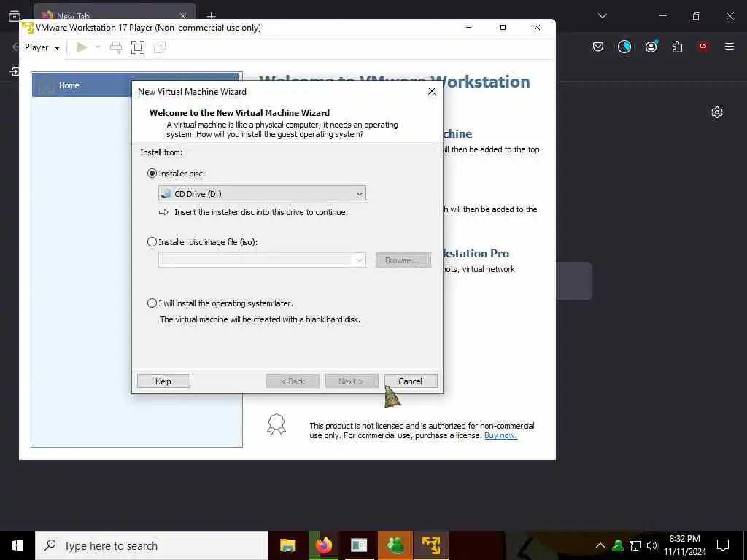Click the Firefox View icon at tab bar
Viewport: 747px width, 560px height.
tap(15, 16)
